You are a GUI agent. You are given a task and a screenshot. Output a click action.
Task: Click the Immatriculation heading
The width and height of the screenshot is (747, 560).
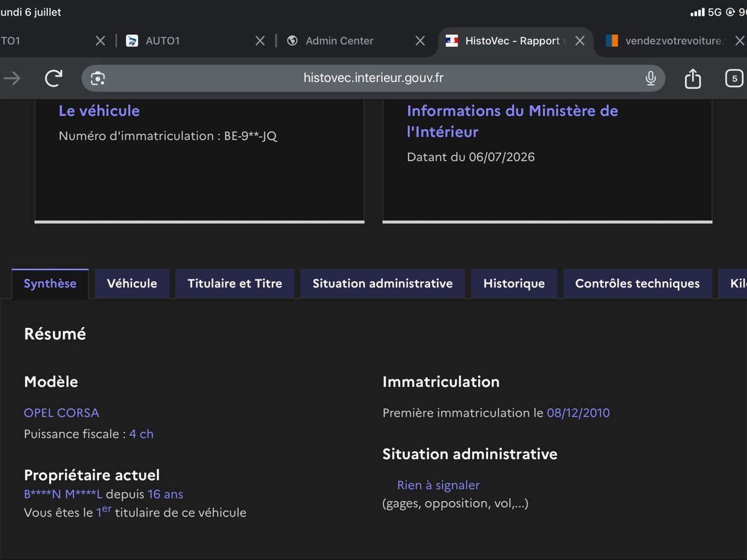point(441,382)
